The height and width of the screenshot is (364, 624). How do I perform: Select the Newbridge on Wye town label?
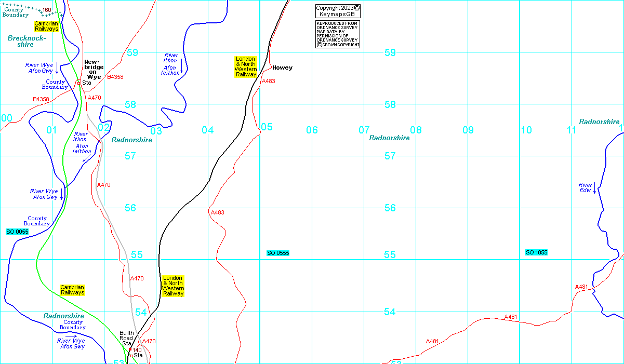94,69
